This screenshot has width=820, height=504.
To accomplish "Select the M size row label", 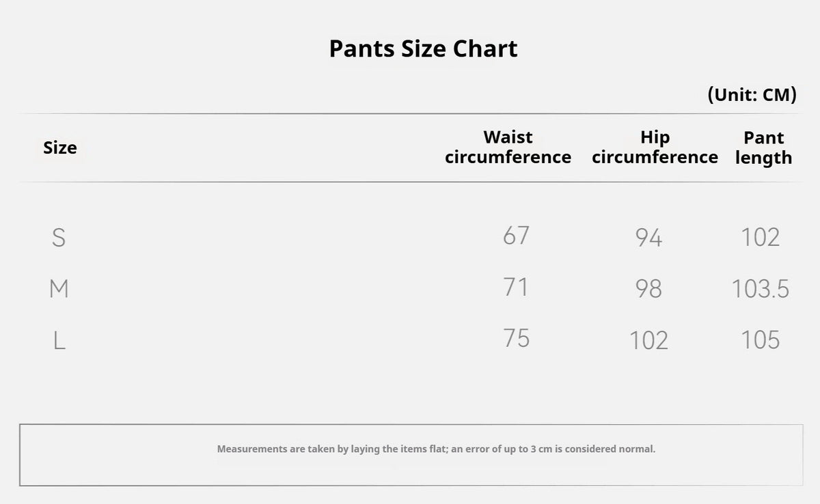I will coord(59,289).
